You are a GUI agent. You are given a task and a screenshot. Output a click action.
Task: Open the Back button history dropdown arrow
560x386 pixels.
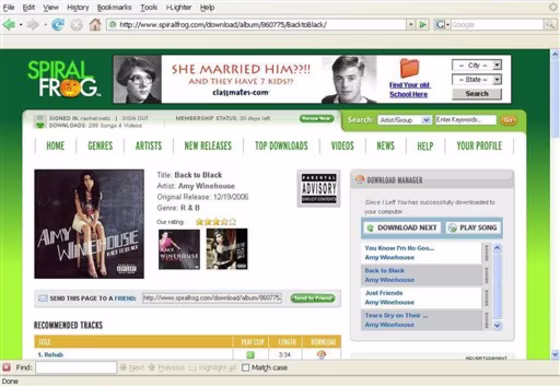click(x=21, y=25)
